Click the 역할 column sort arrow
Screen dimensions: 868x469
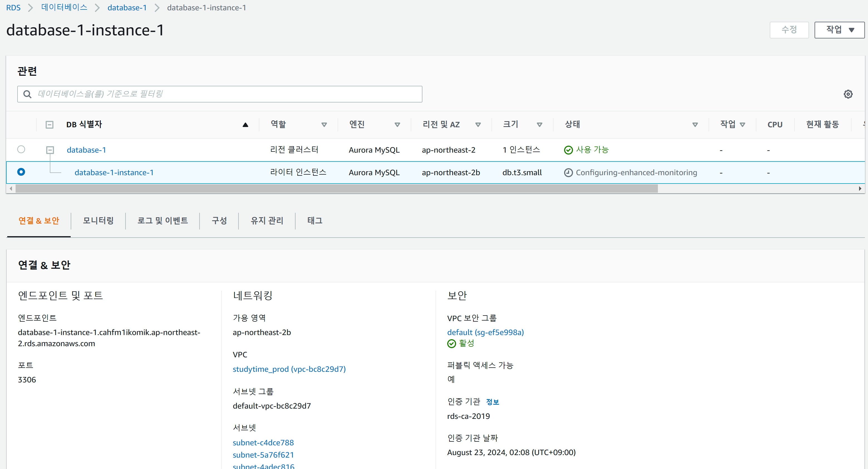[324, 125]
